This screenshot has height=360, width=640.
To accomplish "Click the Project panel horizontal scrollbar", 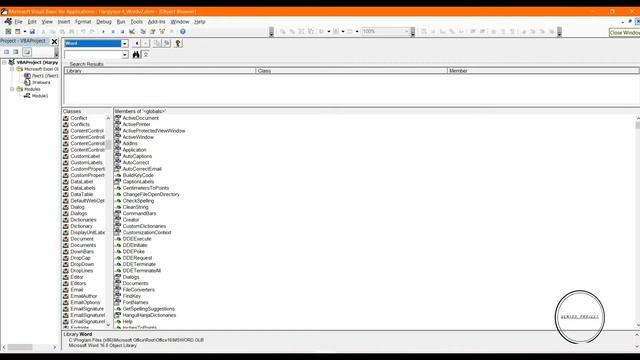I will pyautogui.click(x=29, y=347).
